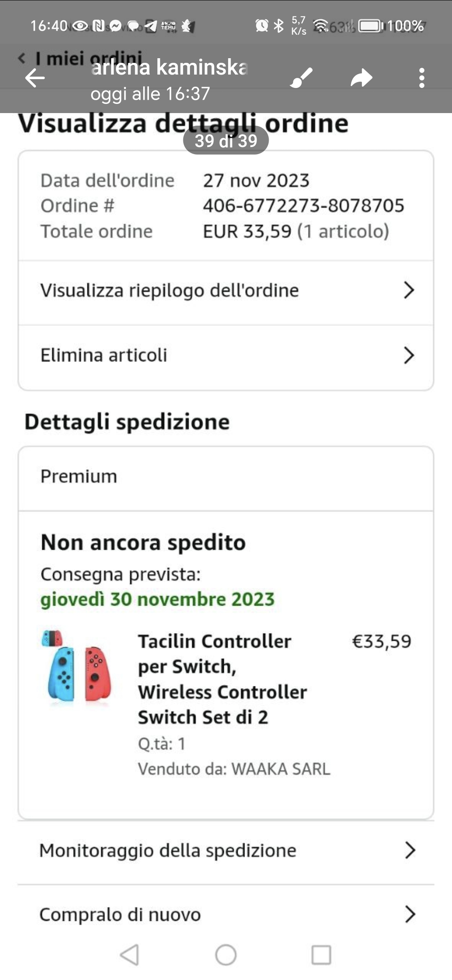452x980 pixels.
Task: Expand Compralo di nuovo chevron
Action: point(410,914)
